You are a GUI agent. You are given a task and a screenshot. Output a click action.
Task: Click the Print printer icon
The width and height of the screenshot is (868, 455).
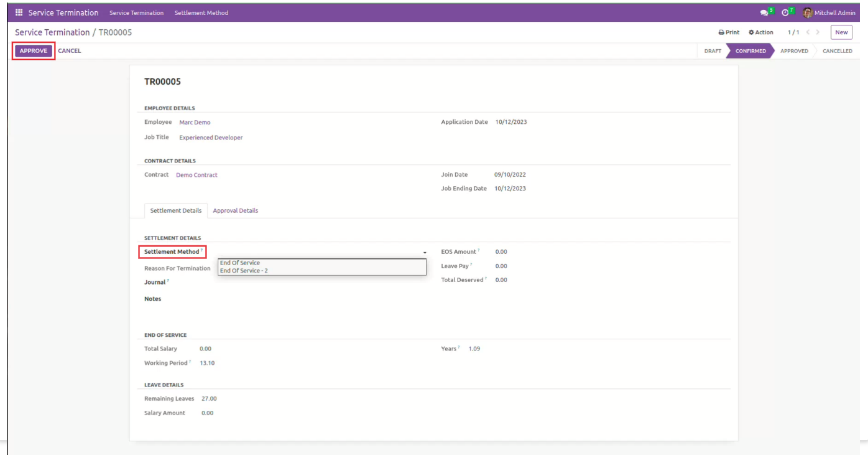[x=721, y=32]
